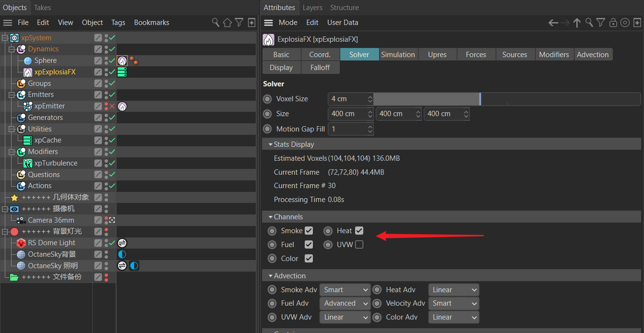The width and height of the screenshot is (644, 333).
Task: Open the Smoke Adv dropdown
Action: point(345,290)
